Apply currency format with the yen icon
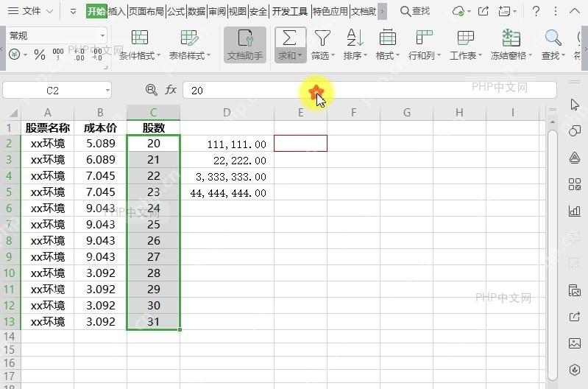The width and height of the screenshot is (588, 389). pos(14,55)
